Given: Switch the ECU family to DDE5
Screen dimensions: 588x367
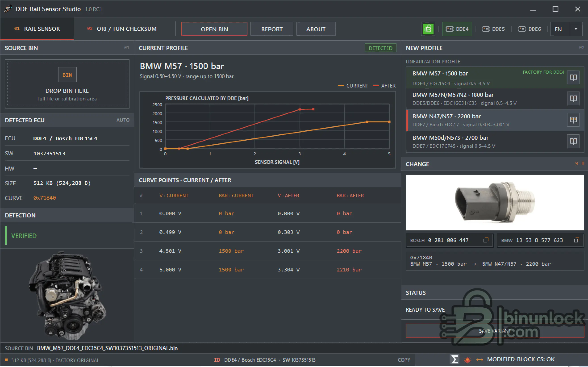Looking at the screenshot, I should (x=493, y=29).
